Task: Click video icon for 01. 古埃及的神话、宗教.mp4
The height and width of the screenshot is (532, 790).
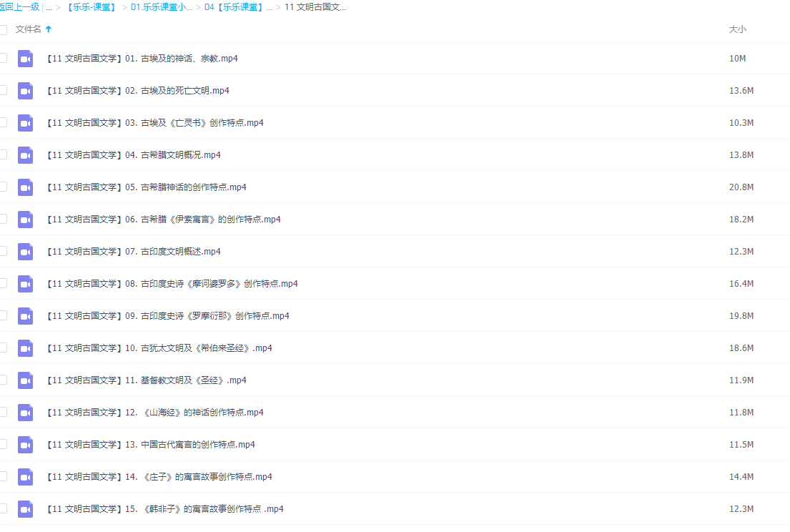Action: pyautogui.click(x=26, y=59)
